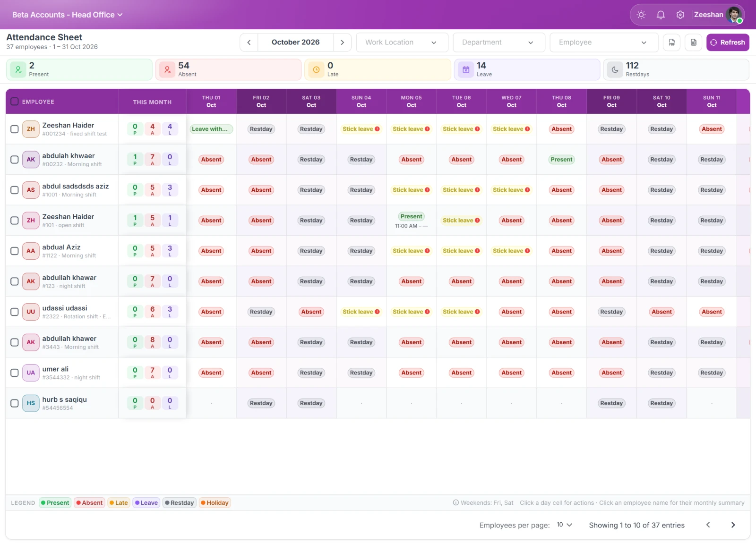Click the MON 05 Oct column header
Image resolution: width=756 pixels, height=544 pixels.
pos(412,102)
